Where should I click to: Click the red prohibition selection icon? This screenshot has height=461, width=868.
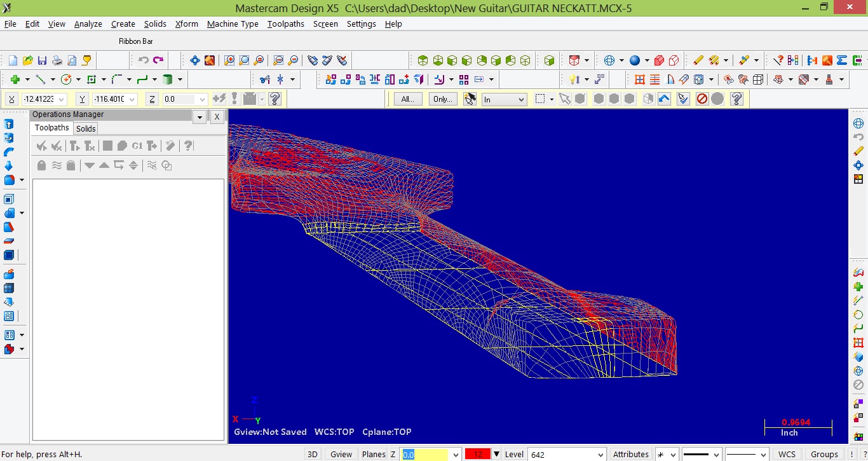[x=702, y=99]
